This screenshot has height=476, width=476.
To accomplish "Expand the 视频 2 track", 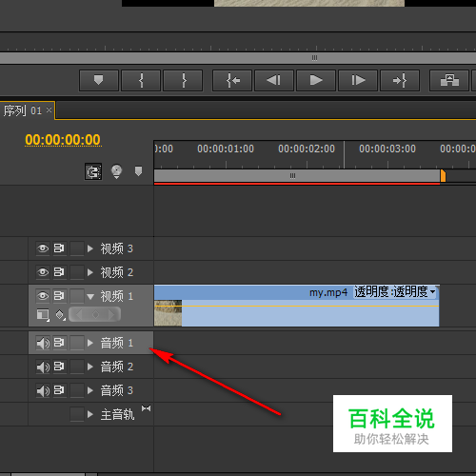I will click(90, 272).
